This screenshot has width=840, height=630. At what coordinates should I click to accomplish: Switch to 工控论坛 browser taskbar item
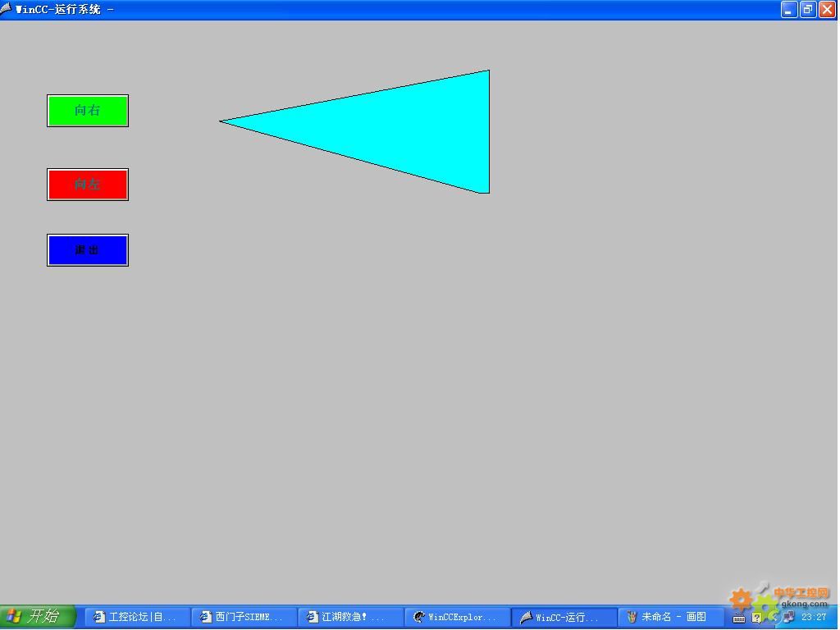pyautogui.click(x=138, y=617)
